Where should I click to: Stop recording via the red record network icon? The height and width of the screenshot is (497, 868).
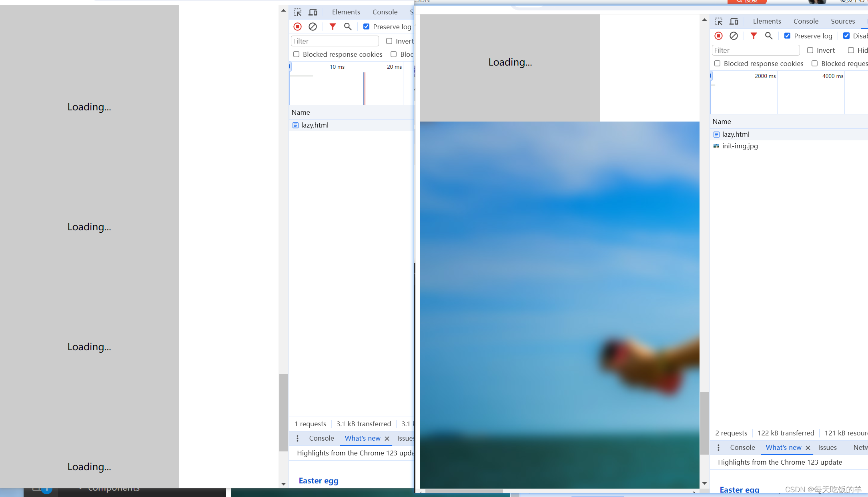click(297, 26)
